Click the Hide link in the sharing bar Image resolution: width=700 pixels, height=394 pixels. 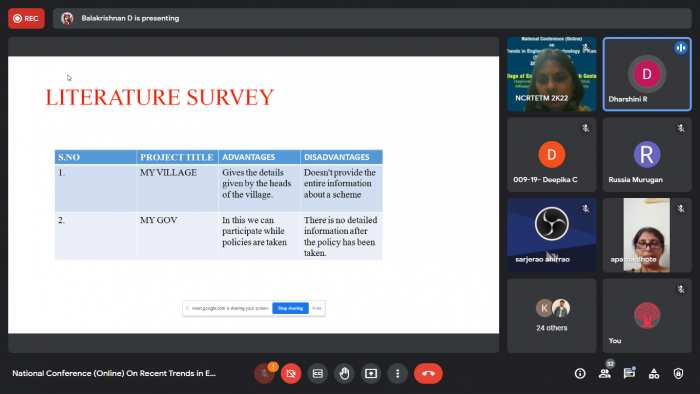[x=317, y=308]
